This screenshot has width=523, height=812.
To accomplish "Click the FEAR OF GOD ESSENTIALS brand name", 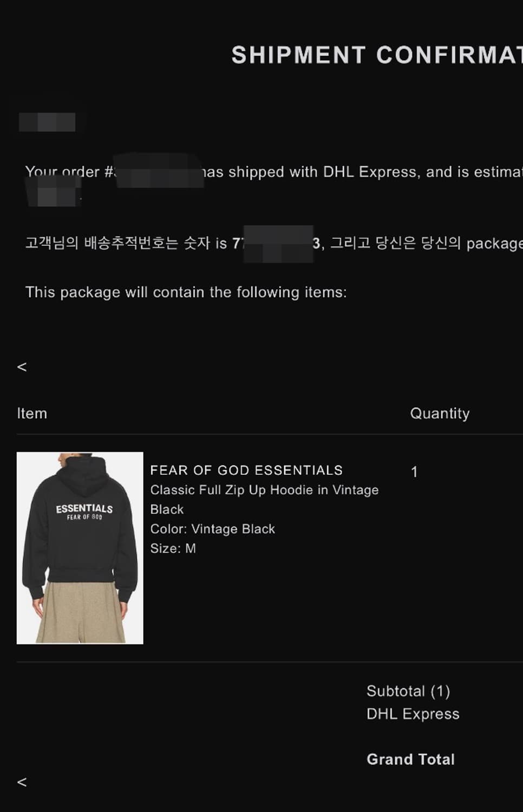I will (x=246, y=470).
